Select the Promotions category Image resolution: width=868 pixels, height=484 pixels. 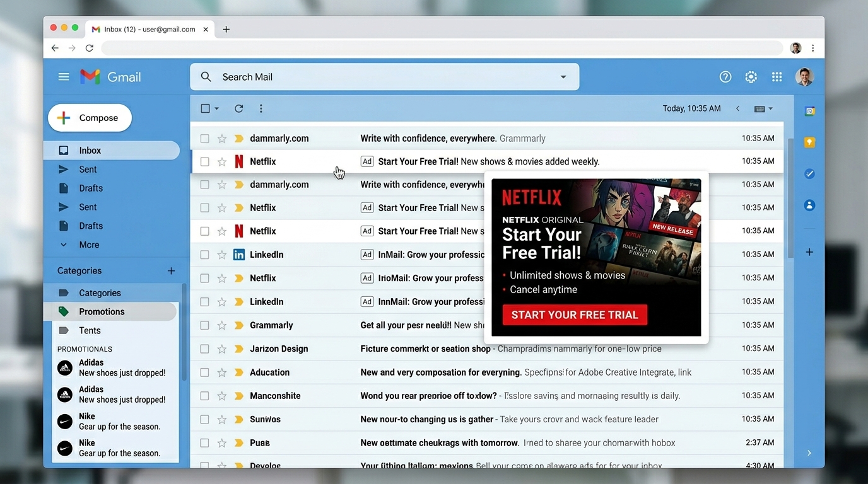tap(110, 311)
